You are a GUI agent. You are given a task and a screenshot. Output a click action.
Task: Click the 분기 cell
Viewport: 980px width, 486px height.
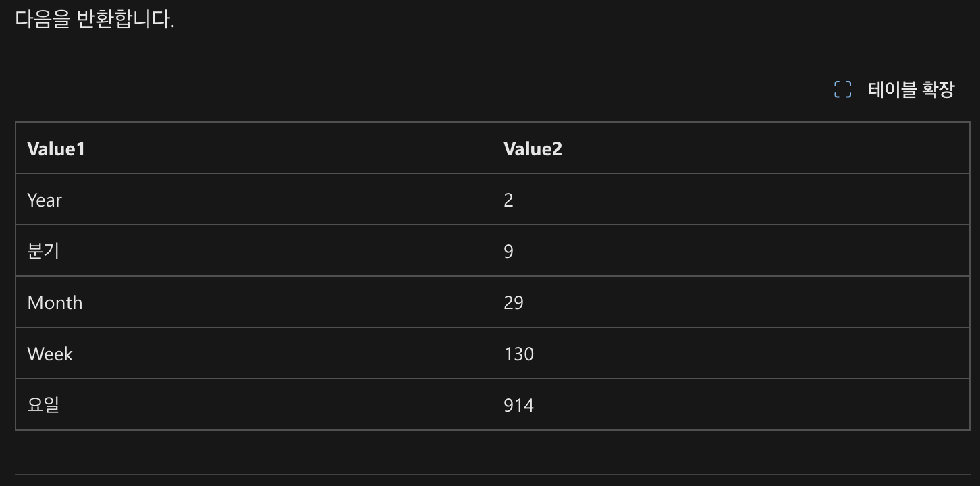[254, 251]
